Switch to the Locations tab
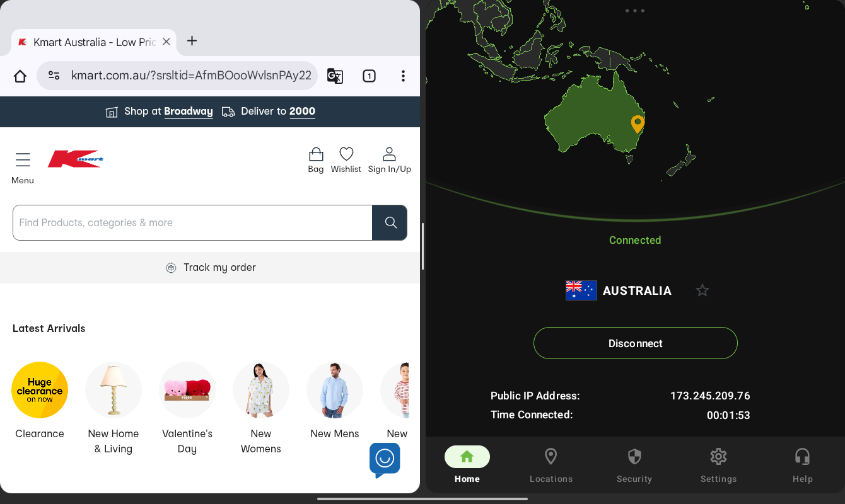 (x=551, y=466)
